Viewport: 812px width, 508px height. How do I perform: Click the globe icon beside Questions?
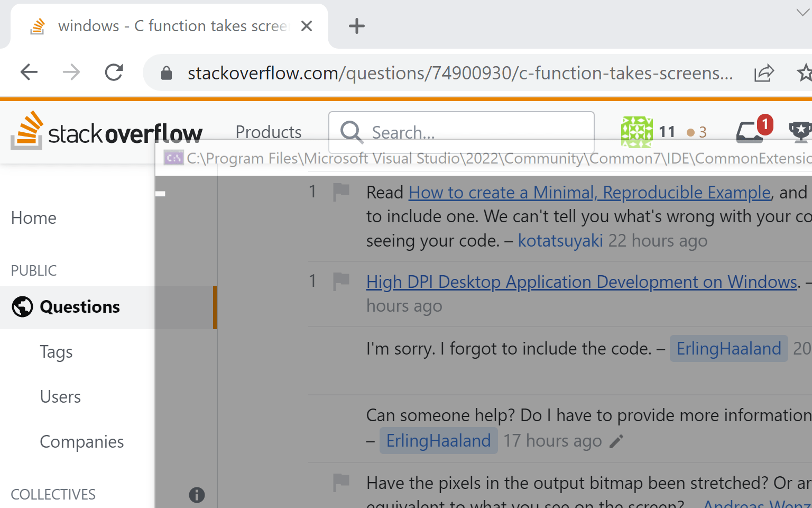pyautogui.click(x=22, y=306)
